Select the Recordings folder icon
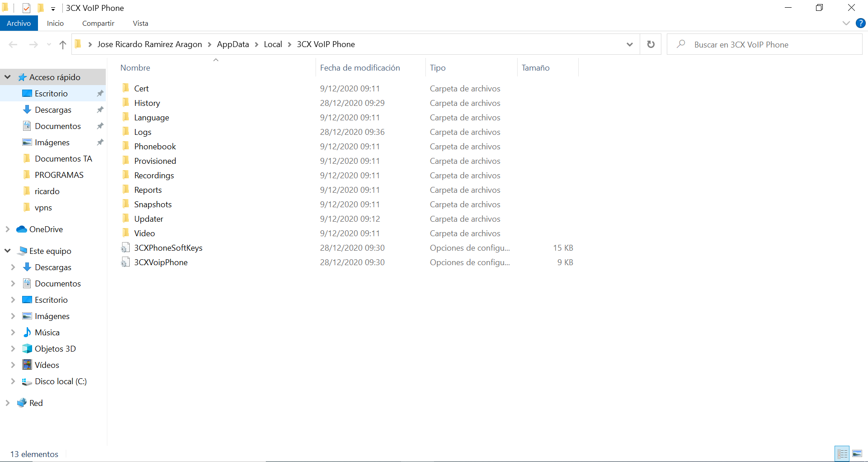Image resolution: width=868 pixels, height=462 pixels. [x=126, y=175]
